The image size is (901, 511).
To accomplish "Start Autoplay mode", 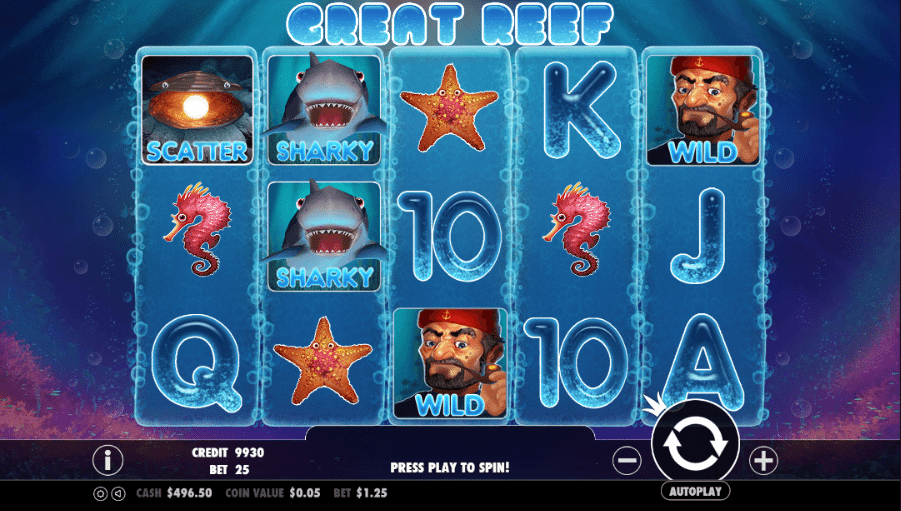I will [x=695, y=491].
